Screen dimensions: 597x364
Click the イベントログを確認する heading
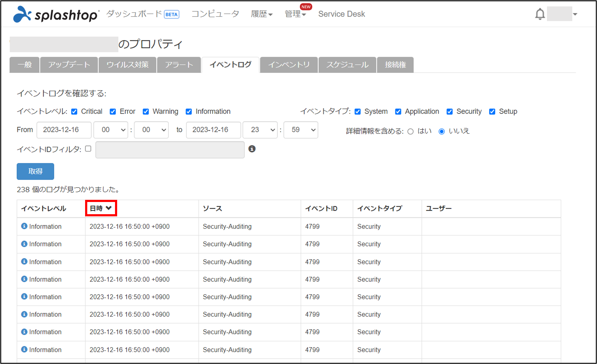coord(62,93)
